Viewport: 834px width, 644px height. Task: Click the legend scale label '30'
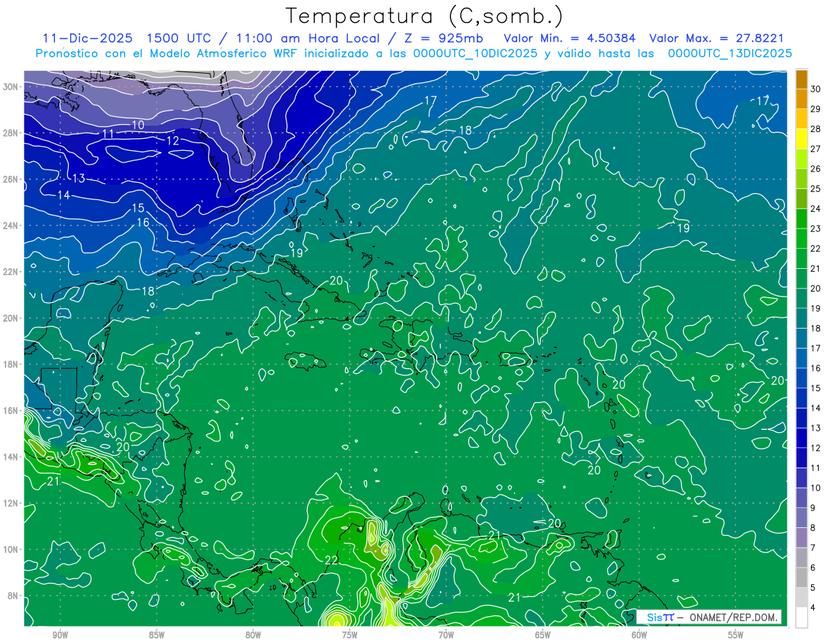(816, 89)
